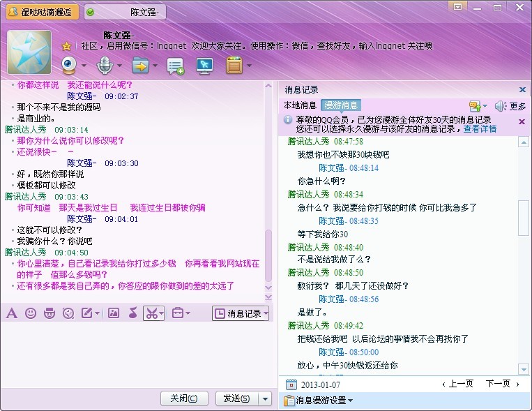Launch remote desktop monitor icon
The image size is (532, 411).
204,66
